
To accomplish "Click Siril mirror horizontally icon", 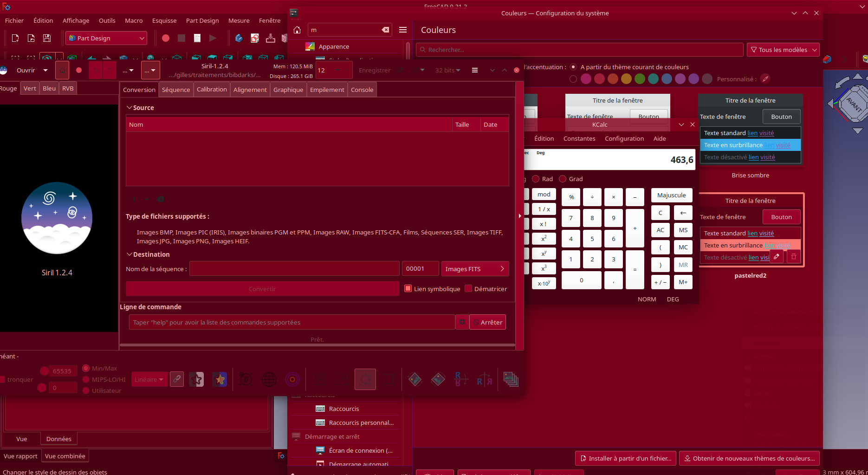I will 484,379.
